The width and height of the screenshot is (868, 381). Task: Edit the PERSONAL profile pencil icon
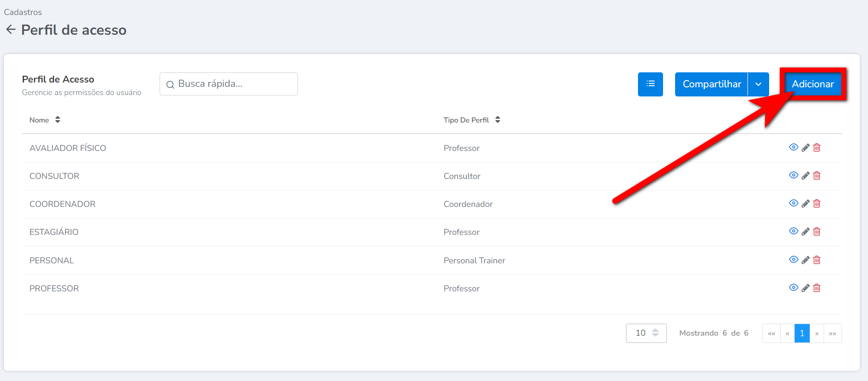tap(805, 260)
